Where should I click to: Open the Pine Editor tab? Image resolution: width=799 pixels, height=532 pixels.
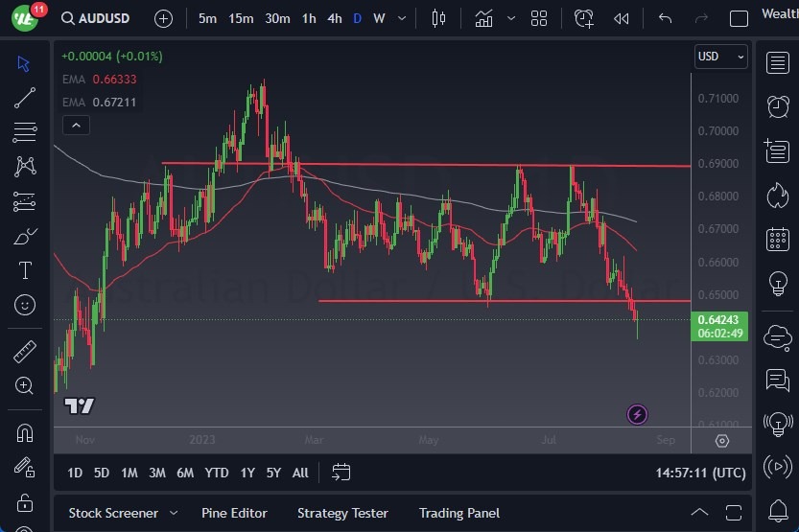(x=234, y=513)
